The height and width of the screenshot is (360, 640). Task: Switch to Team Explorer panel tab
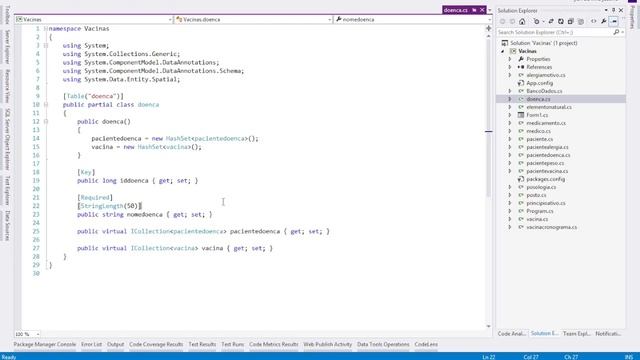(576, 333)
